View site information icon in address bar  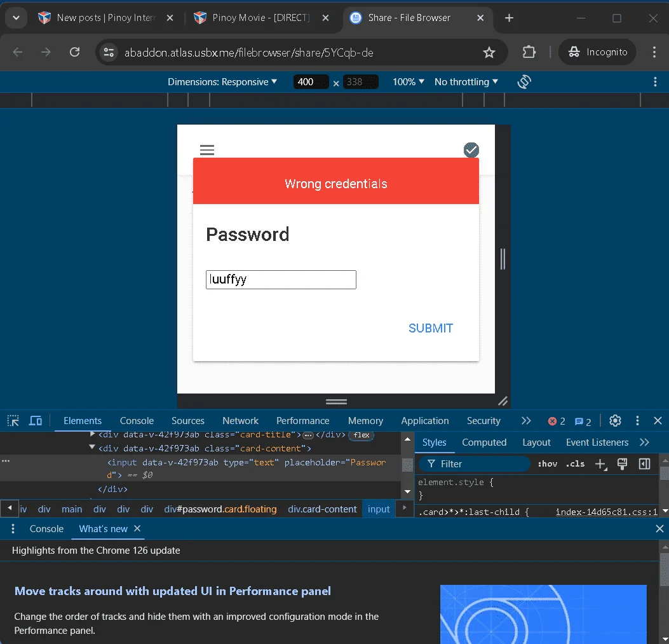pos(109,52)
